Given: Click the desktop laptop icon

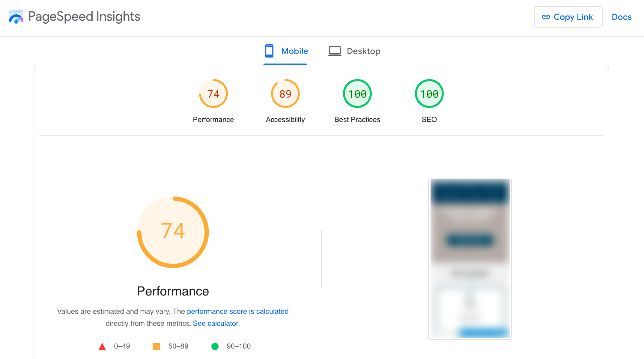Looking at the screenshot, I should 335,51.
